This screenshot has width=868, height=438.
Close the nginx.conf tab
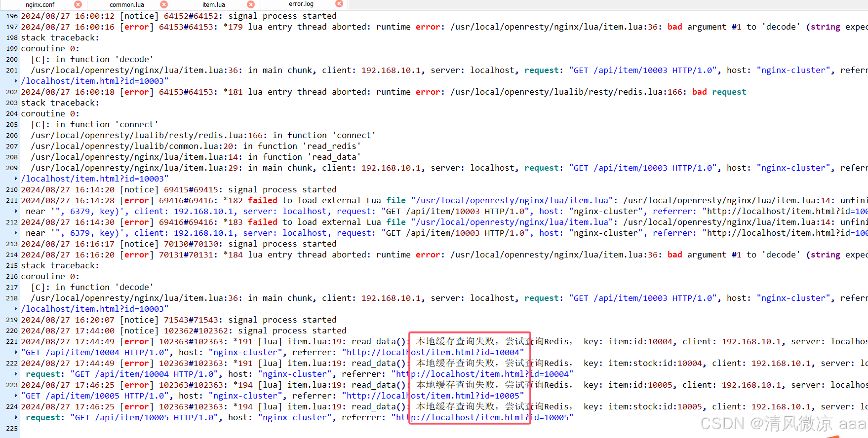[78, 4]
